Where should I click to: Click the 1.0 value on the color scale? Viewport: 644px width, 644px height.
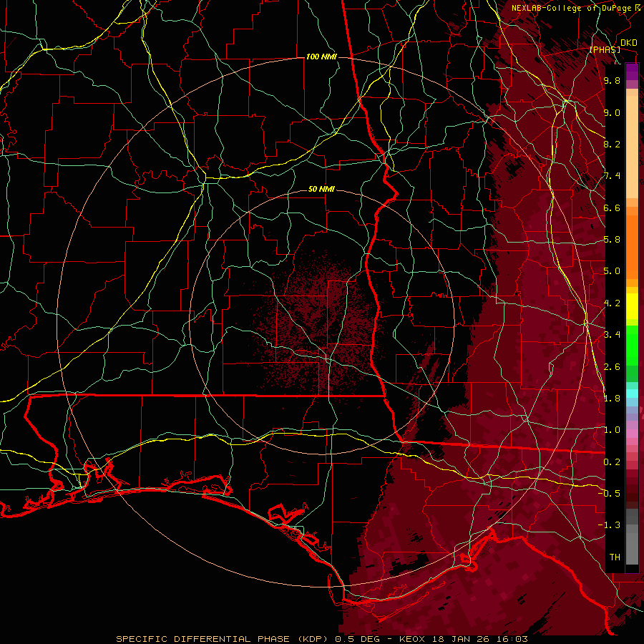point(612,430)
